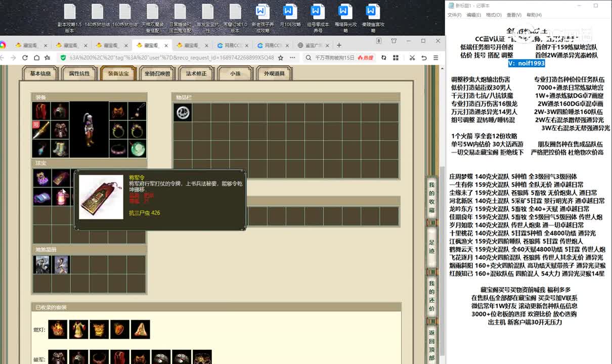
Task: Click the pink bracelet equipment icon
Action: pyautogui.click(x=118, y=148)
